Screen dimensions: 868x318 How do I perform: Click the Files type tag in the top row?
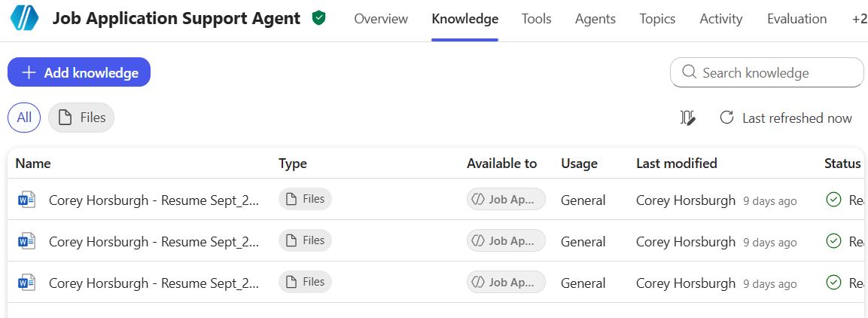(x=305, y=199)
